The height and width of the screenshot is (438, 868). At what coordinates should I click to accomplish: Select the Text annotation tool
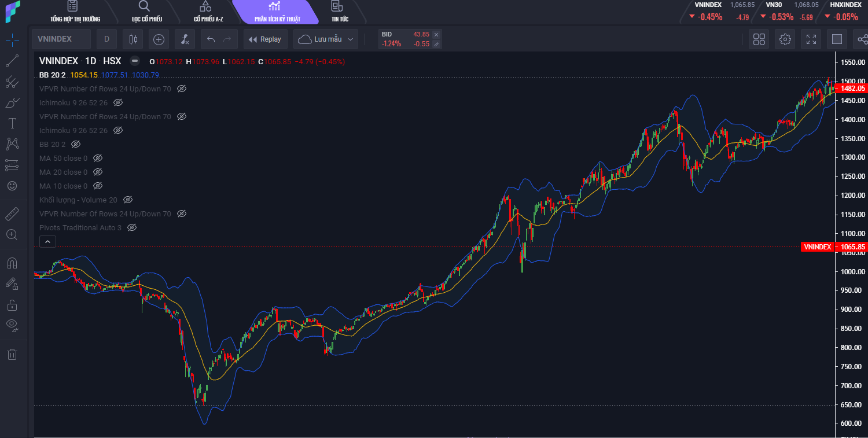tap(12, 123)
